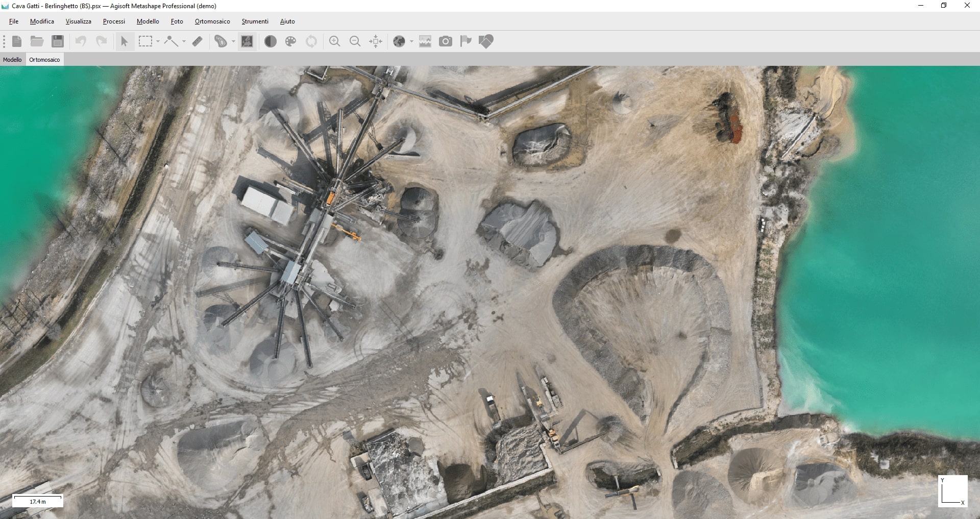Toggle the show shapes icon
The width and height of the screenshot is (980, 519).
click(486, 41)
